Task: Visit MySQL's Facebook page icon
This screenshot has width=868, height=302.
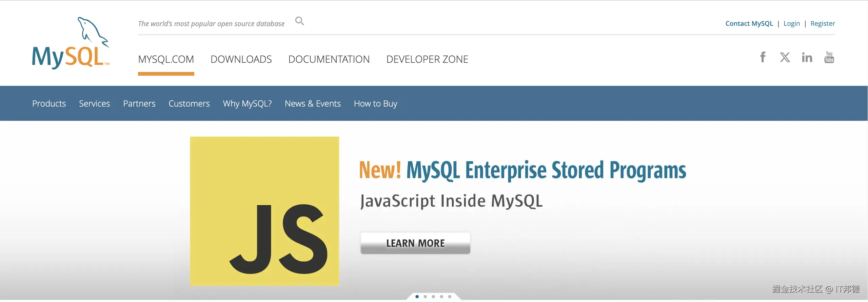Action: point(763,57)
